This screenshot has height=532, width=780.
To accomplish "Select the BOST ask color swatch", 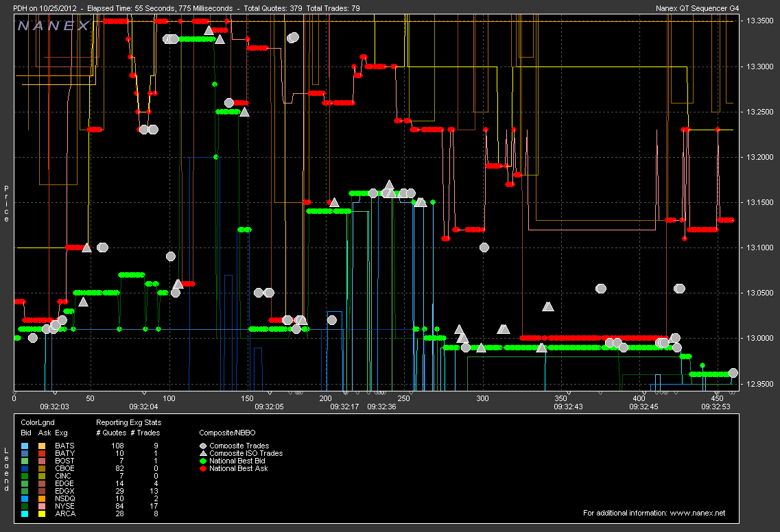I will [42, 461].
